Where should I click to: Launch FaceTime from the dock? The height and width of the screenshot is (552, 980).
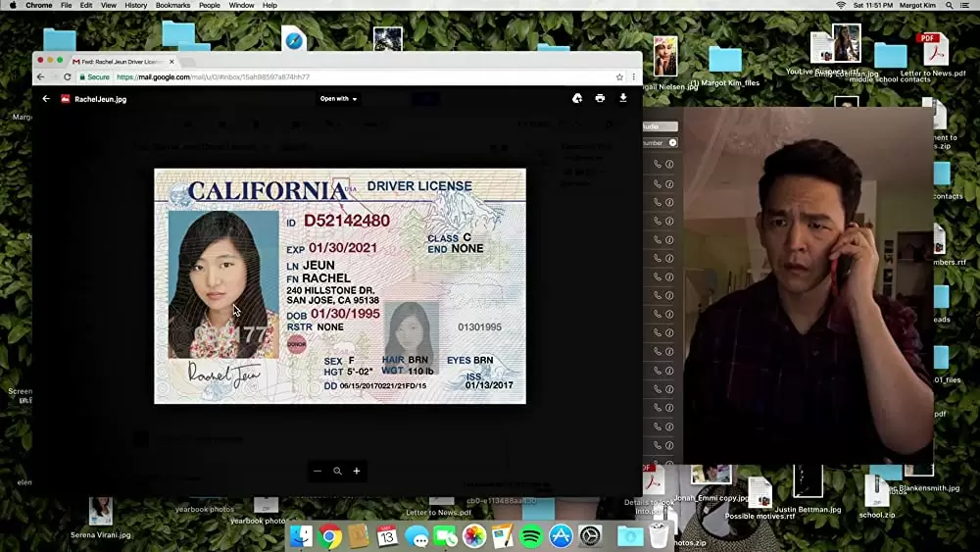pyautogui.click(x=445, y=536)
